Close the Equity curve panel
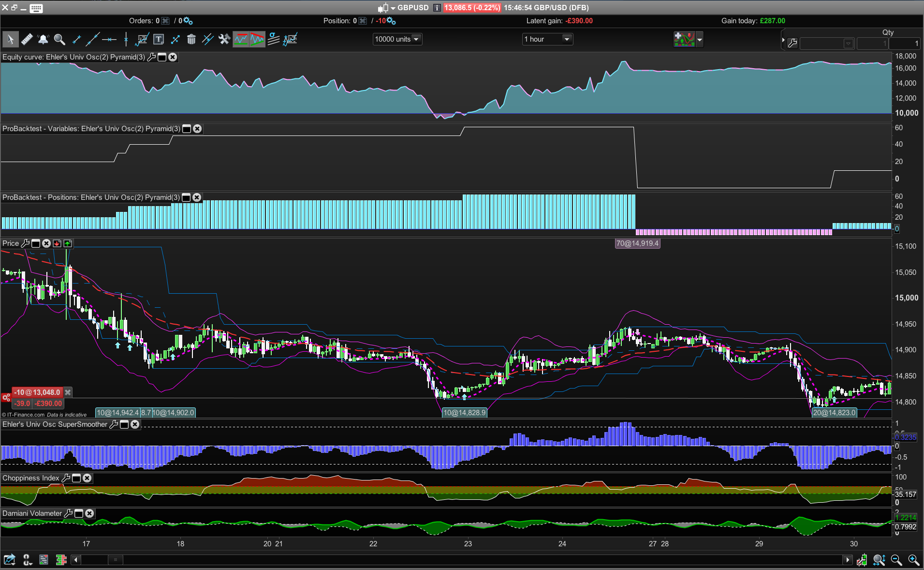The width and height of the screenshot is (924, 570). tap(173, 57)
